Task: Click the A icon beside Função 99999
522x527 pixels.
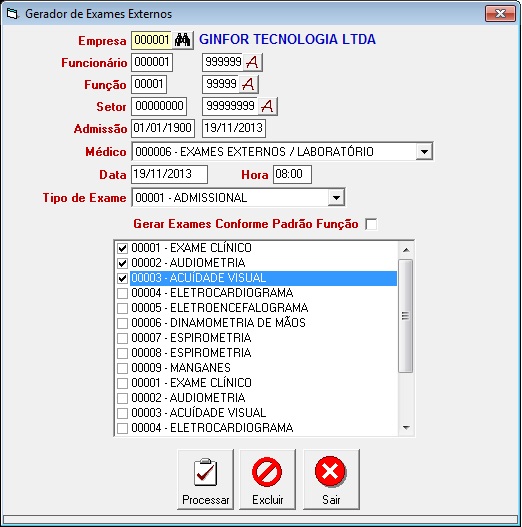Action: (248, 84)
